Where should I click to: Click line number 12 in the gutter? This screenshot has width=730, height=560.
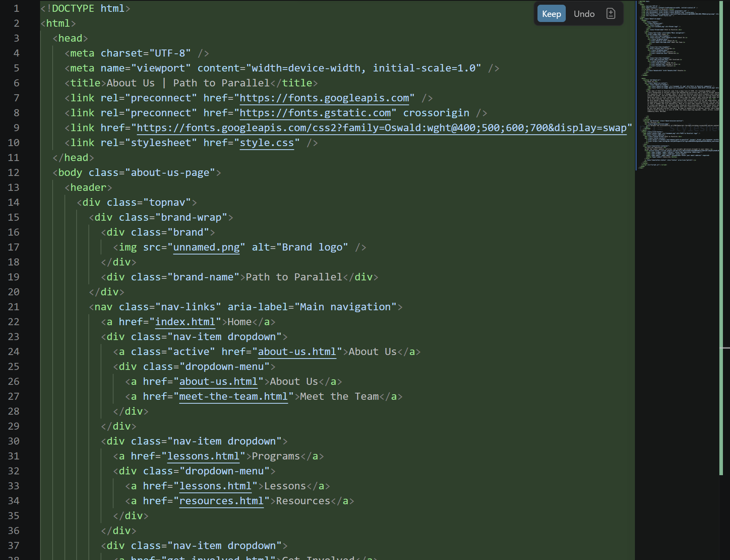click(x=14, y=172)
